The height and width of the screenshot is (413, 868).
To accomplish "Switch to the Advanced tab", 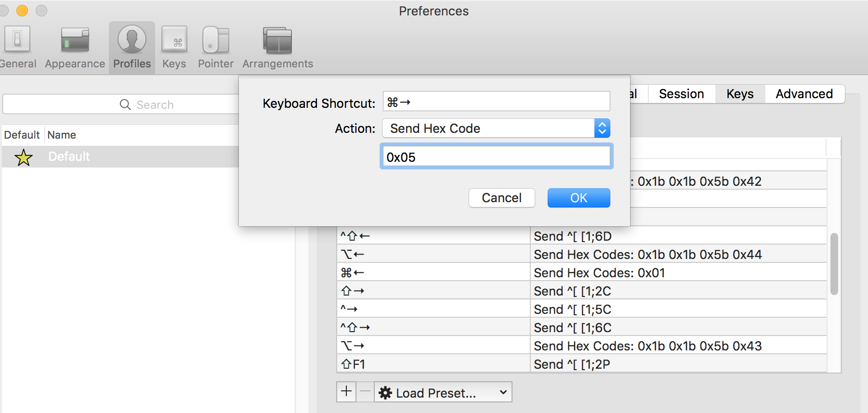I will tap(804, 94).
